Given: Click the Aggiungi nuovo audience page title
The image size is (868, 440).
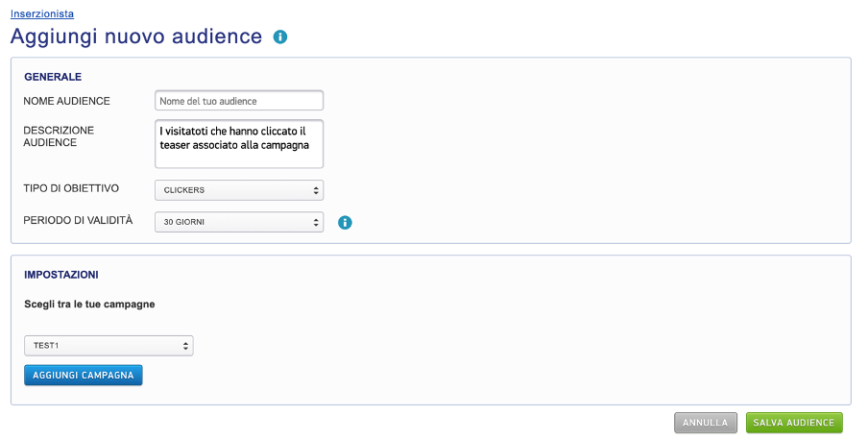Looking at the screenshot, I should [135, 37].
